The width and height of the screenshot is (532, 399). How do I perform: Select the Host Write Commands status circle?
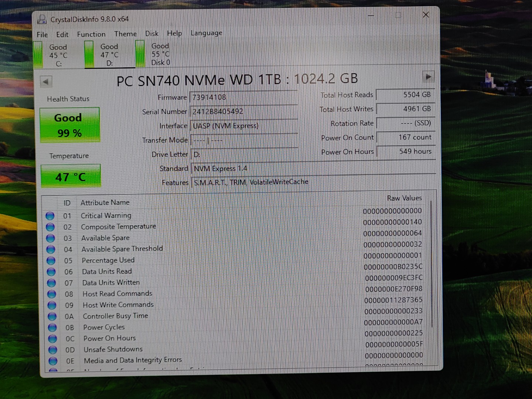coord(52,305)
